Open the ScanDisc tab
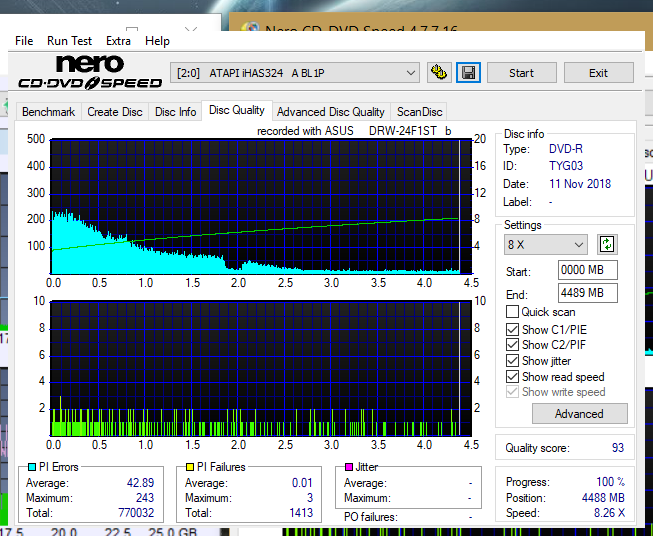The width and height of the screenshot is (653, 536). [x=419, y=112]
